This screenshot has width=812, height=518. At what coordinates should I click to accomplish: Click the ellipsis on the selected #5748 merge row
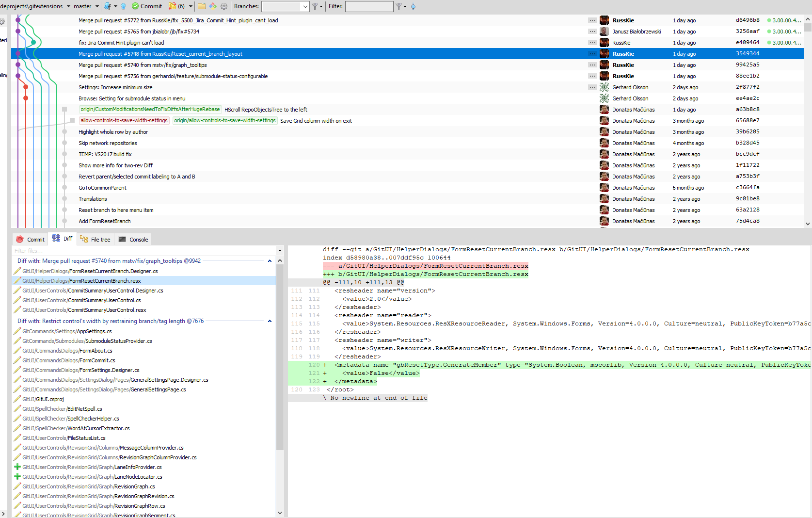(592, 53)
